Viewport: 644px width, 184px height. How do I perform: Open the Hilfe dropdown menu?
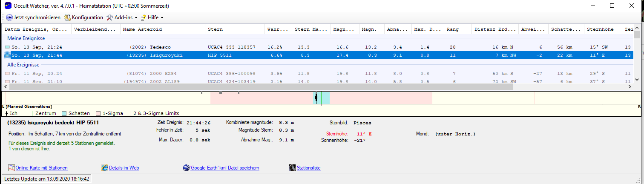(x=152, y=17)
